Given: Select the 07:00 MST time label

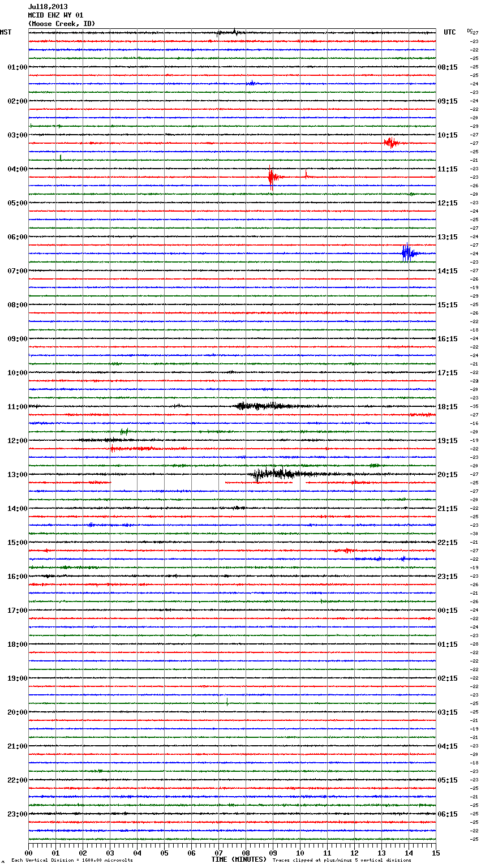Looking at the screenshot, I should 17,271.
